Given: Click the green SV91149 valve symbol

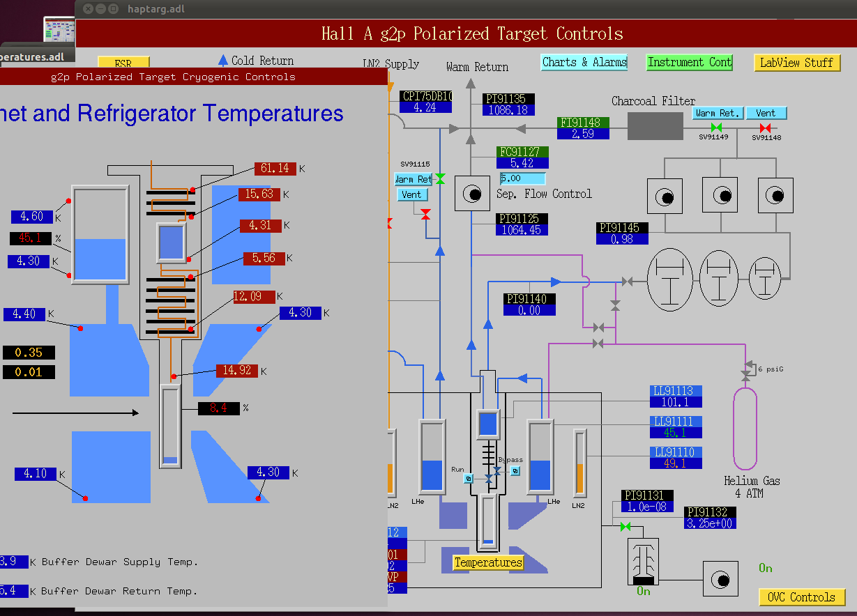Looking at the screenshot, I should click(715, 128).
